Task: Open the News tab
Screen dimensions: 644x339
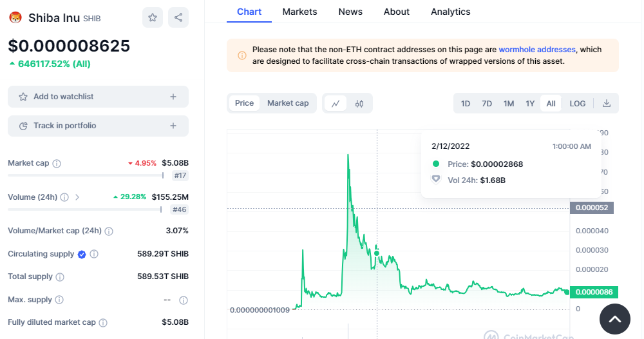Action: [x=350, y=12]
